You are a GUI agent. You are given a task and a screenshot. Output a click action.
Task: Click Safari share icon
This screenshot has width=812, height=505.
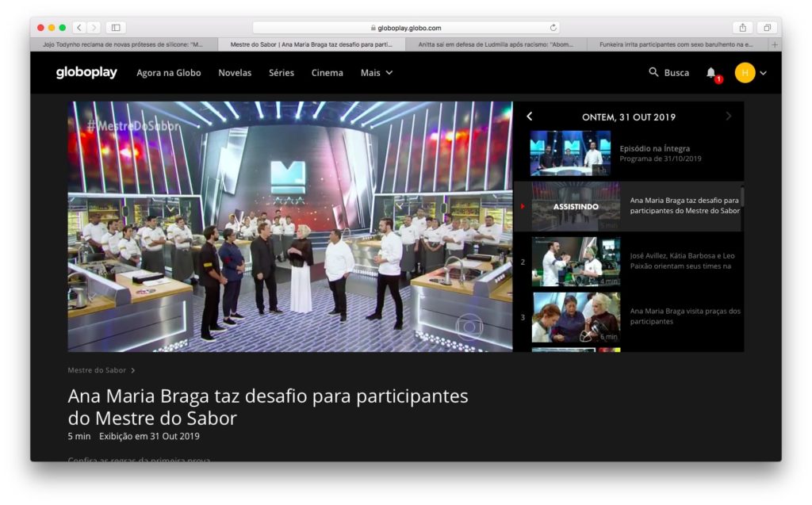(x=743, y=28)
